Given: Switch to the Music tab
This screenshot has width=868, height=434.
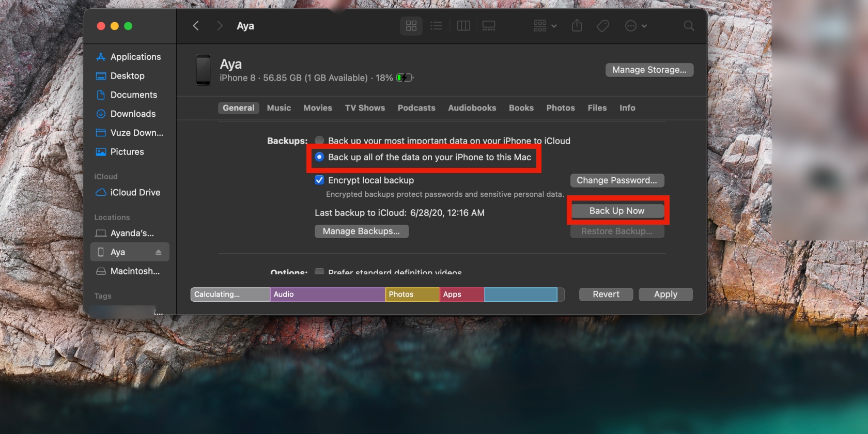Looking at the screenshot, I should coord(279,108).
